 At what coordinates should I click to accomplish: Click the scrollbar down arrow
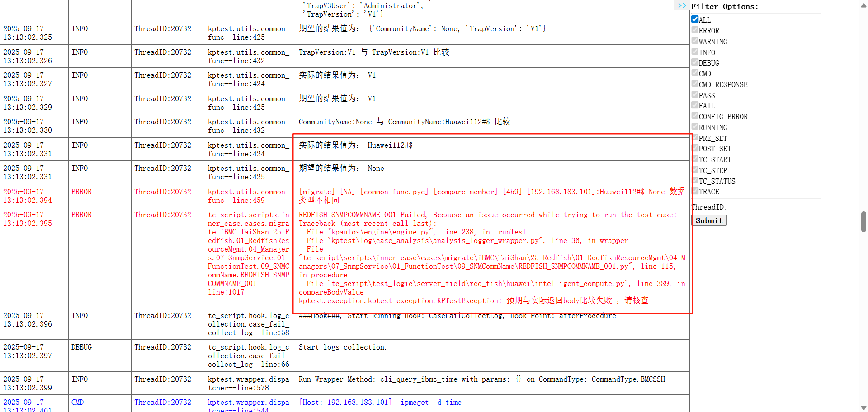coord(863,407)
